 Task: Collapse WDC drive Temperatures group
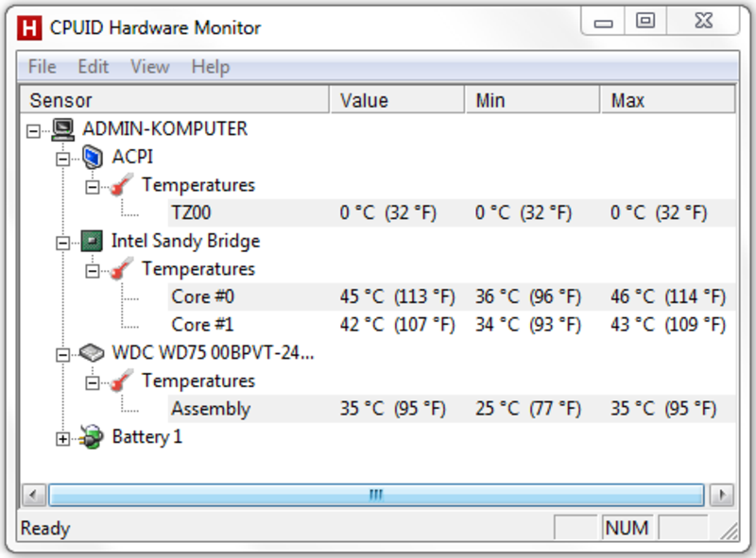92,382
